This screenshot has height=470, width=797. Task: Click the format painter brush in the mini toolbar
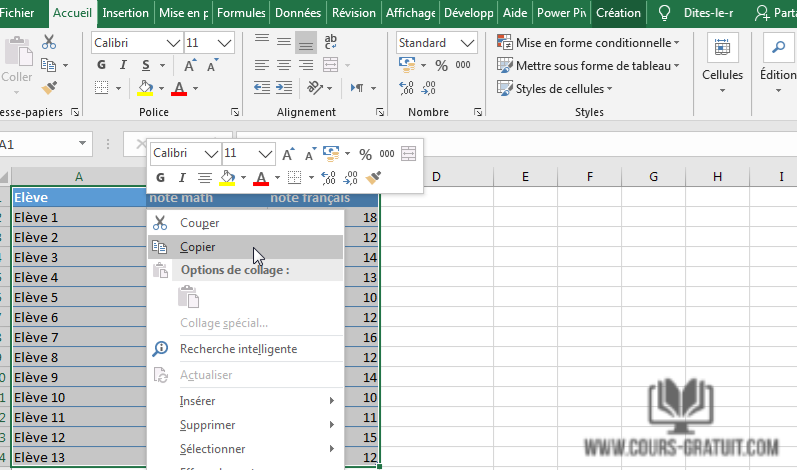[x=374, y=178]
